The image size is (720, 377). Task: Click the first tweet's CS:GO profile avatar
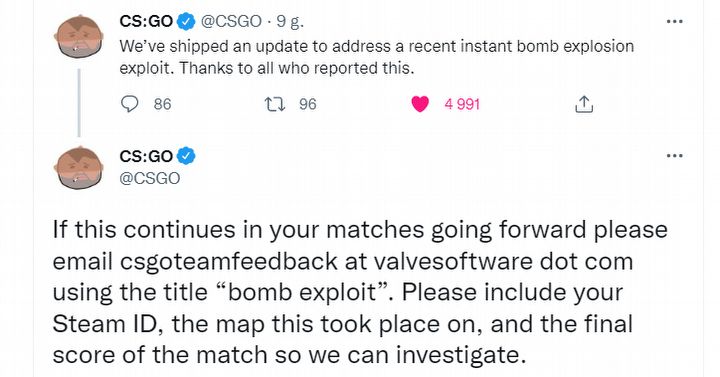tap(79, 36)
